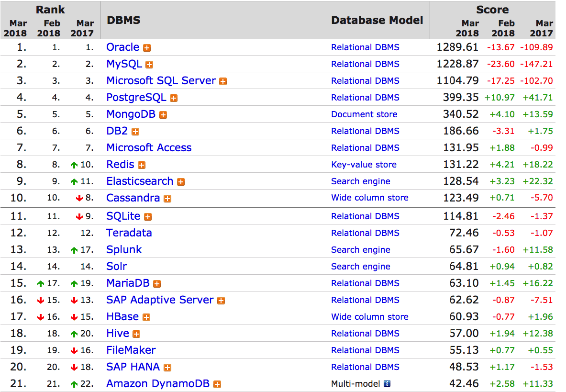This screenshot has height=392, width=566.
Task: Click the red down arrow beside FileMaker's rank 16
Action: coord(74,350)
